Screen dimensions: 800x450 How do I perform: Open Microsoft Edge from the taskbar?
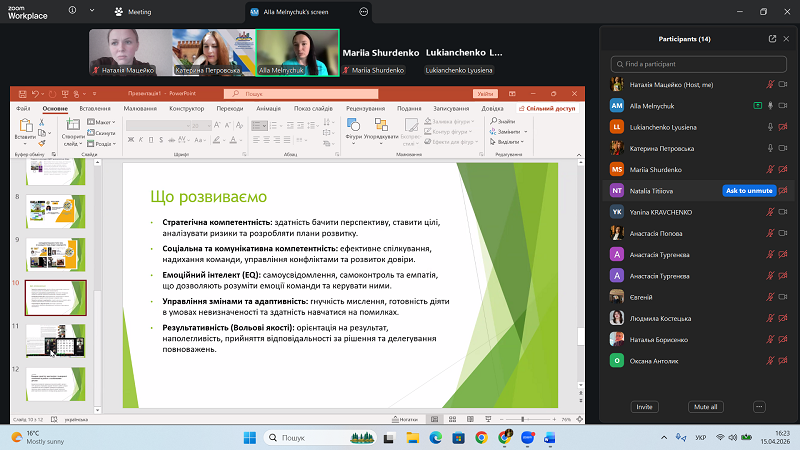point(436,438)
